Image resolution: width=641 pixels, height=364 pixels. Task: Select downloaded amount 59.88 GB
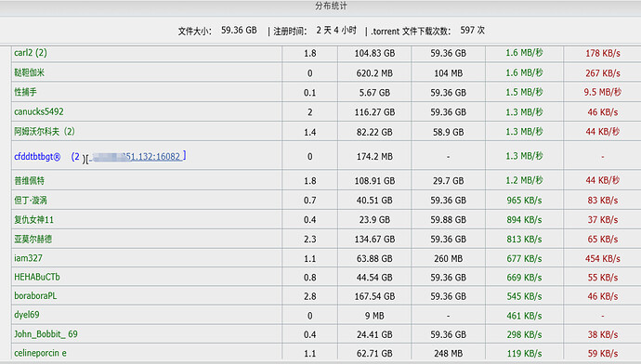pyautogui.click(x=449, y=220)
